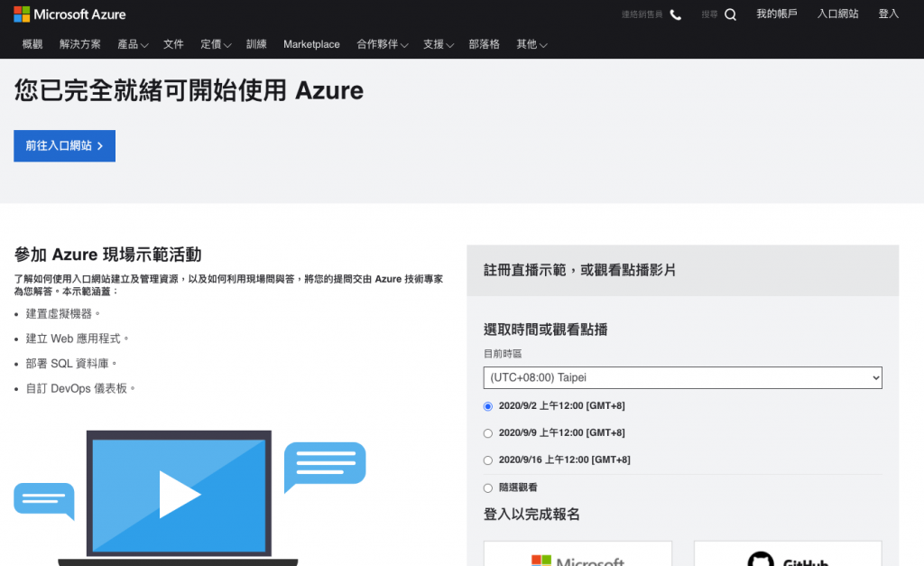
Task: Click 登入 to sign in
Action: click(x=889, y=14)
